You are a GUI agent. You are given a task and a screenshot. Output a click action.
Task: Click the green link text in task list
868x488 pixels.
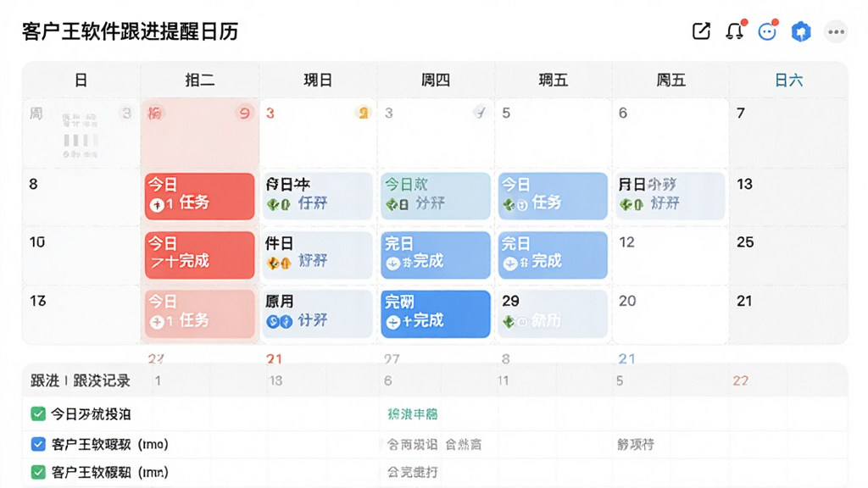[x=413, y=413]
